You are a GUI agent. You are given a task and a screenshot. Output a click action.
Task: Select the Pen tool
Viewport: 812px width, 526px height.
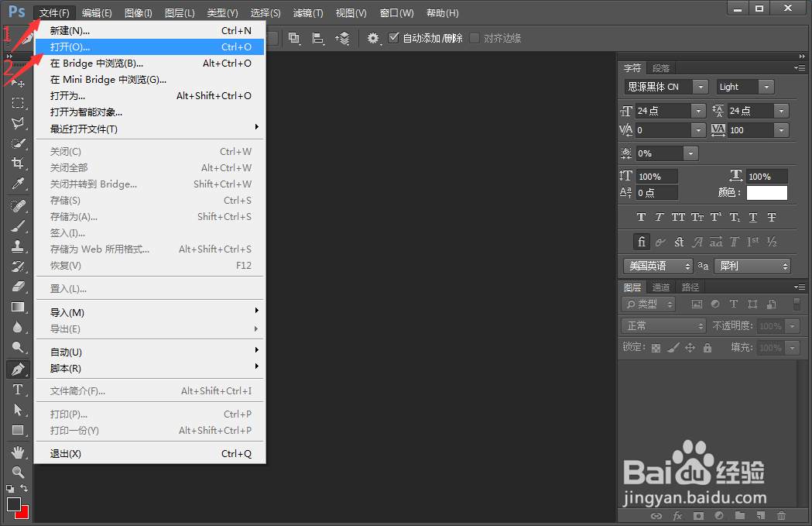pyautogui.click(x=18, y=369)
